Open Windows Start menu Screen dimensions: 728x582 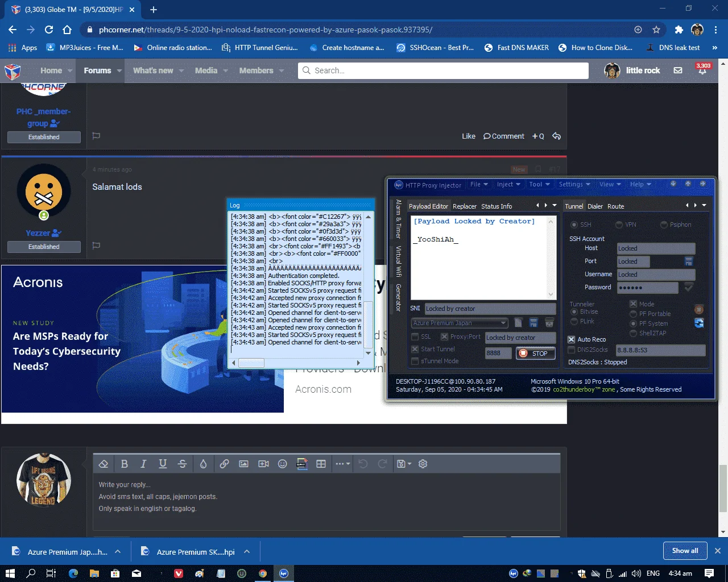point(10,573)
